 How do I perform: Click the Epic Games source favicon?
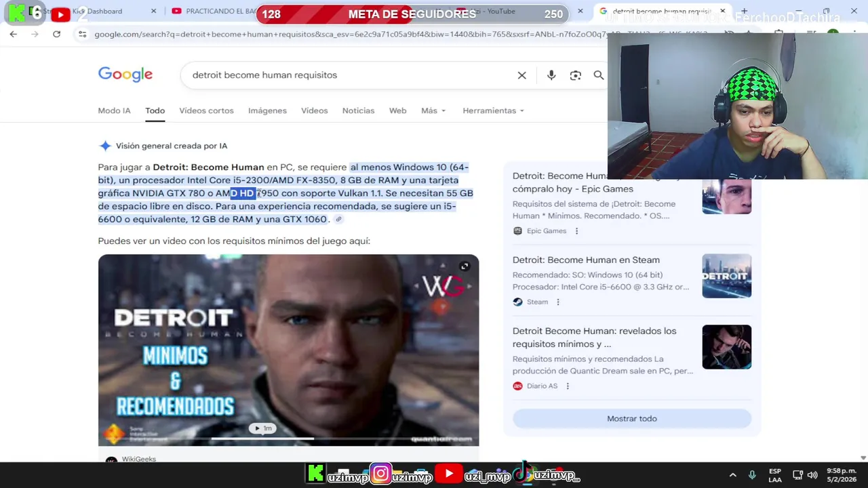click(x=517, y=231)
